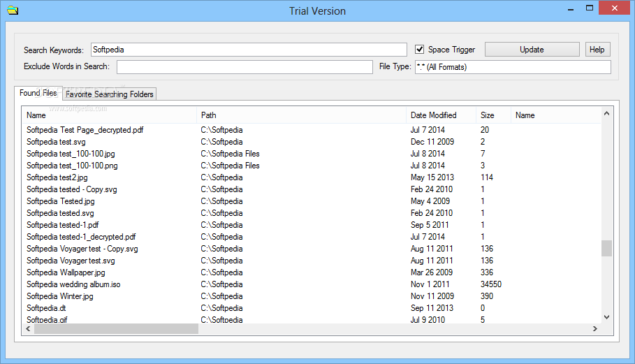Image resolution: width=635 pixels, height=364 pixels.
Task: Open Help
Action: [x=597, y=50]
